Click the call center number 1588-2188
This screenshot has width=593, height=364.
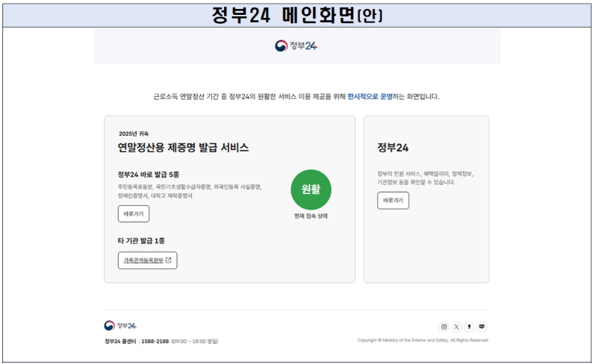(x=156, y=342)
